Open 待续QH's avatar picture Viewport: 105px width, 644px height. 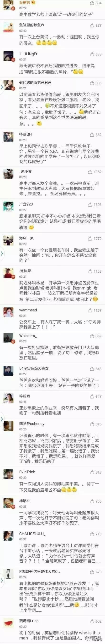coord(9,136)
